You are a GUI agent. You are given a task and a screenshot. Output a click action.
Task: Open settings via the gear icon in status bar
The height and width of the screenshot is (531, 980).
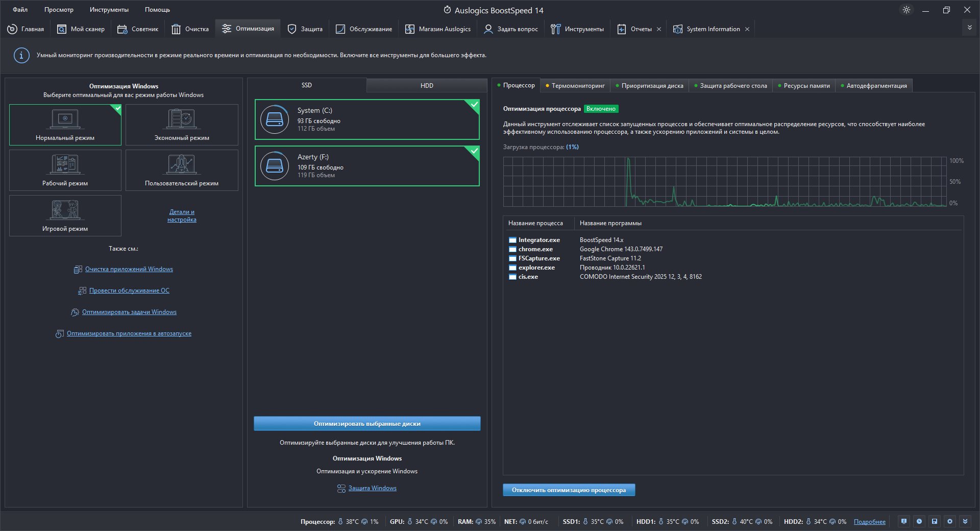click(x=950, y=521)
